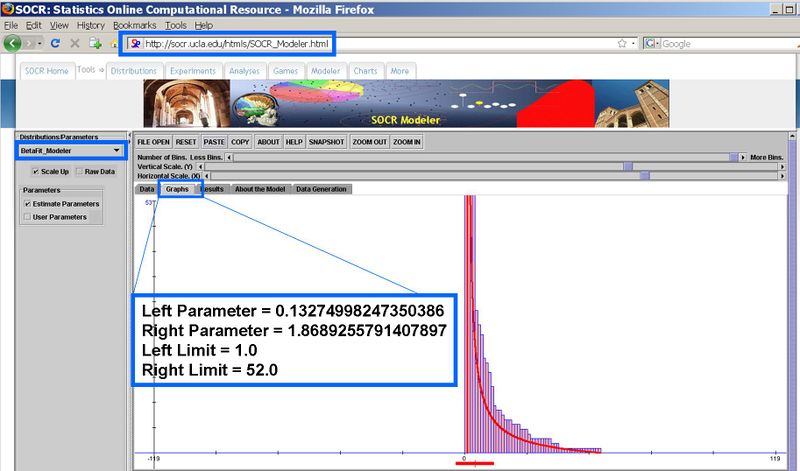Open the Edit menu
The width and height of the screenshot is (800, 471).
(x=34, y=25)
